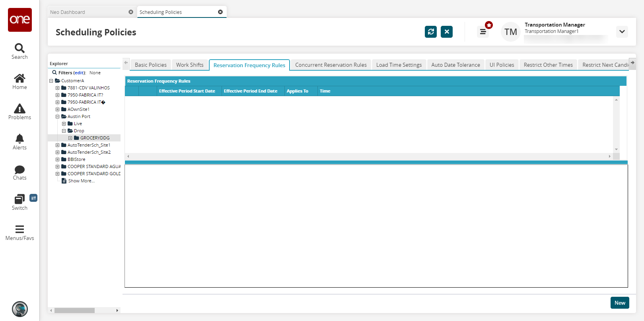Open the Chats speech bubble icon

coord(19,170)
